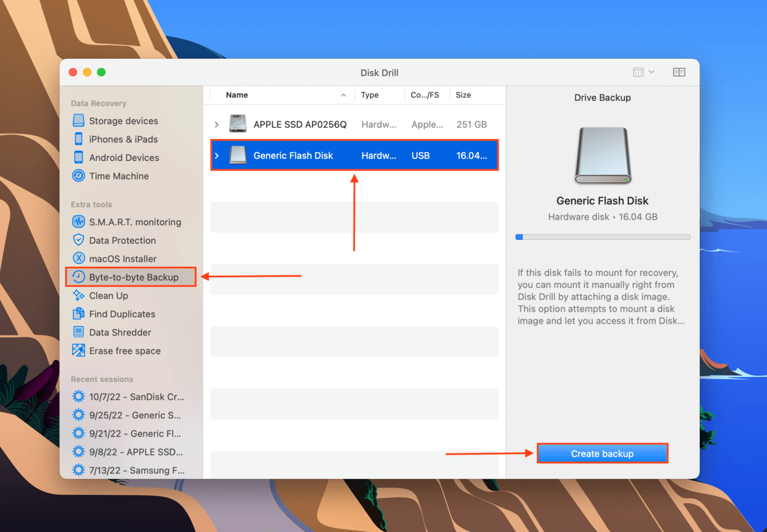Open recent session 7/13/22 Samsung
The width and height of the screenshot is (767, 532).
(128, 471)
